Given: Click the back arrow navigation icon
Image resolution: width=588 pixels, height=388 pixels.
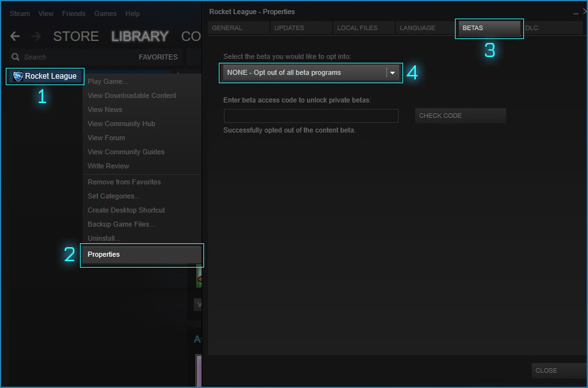Looking at the screenshot, I should (x=15, y=36).
